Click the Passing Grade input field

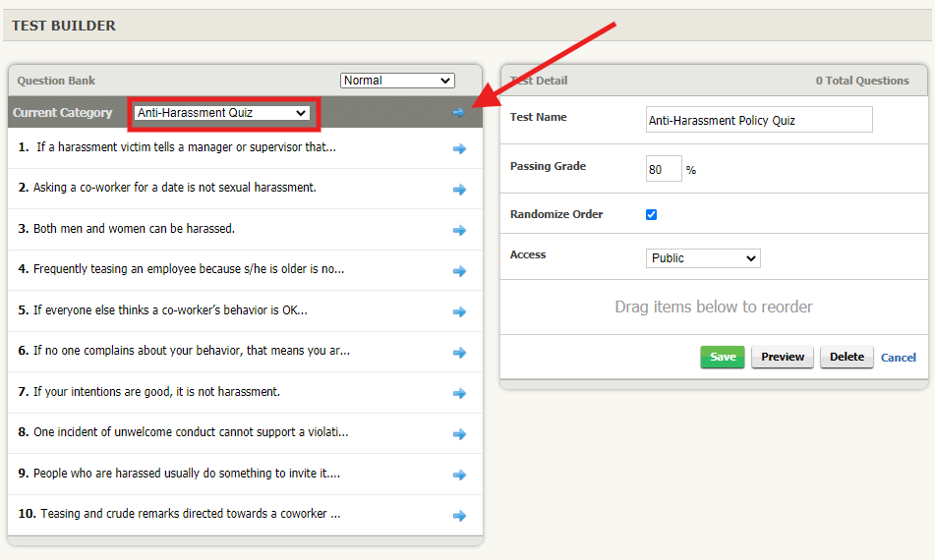pos(664,169)
